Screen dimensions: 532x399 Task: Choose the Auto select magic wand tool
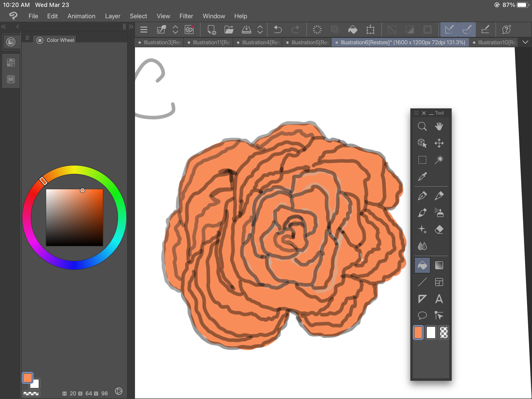pyautogui.click(x=439, y=160)
